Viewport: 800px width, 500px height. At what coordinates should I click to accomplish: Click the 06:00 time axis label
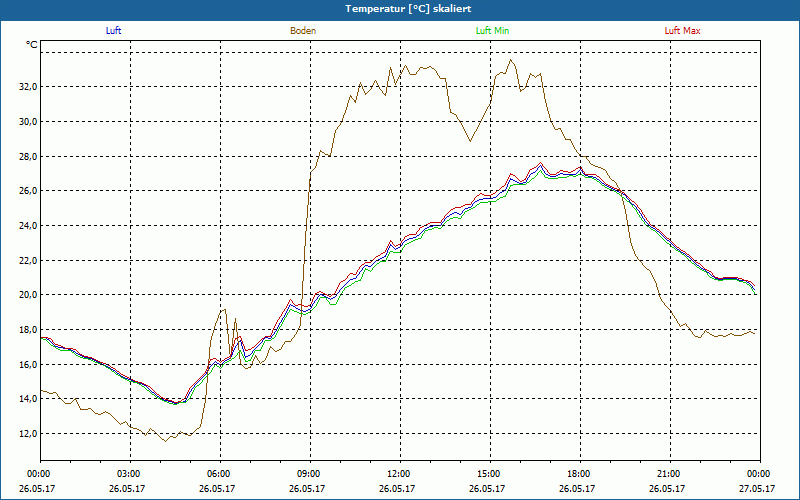[220, 474]
